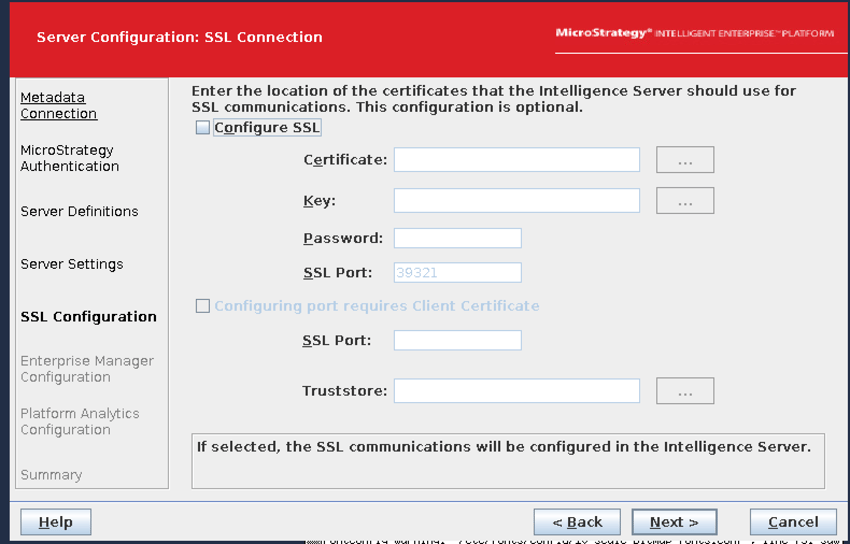Browse for the Certificate file
The width and height of the screenshot is (850, 544).
685,160
